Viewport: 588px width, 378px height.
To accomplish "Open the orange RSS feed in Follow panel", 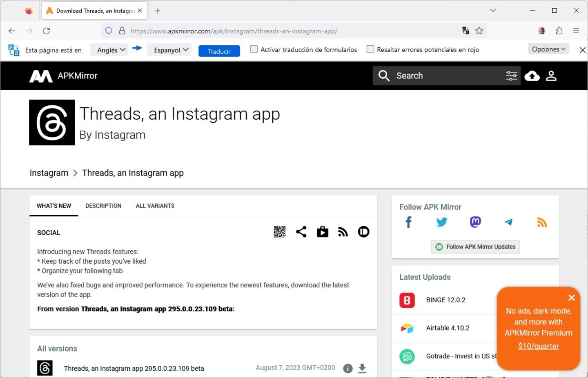I will tap(542, 222).
